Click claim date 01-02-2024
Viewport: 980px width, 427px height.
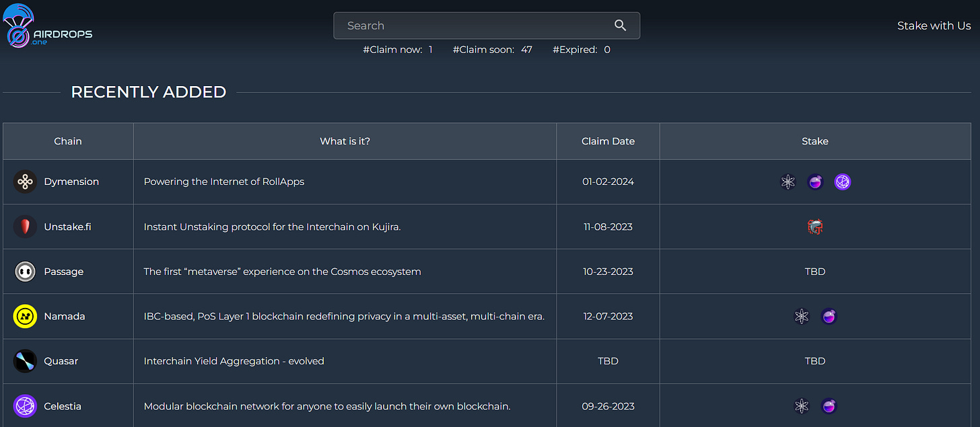pyautogui.click(x=608, y=182)
